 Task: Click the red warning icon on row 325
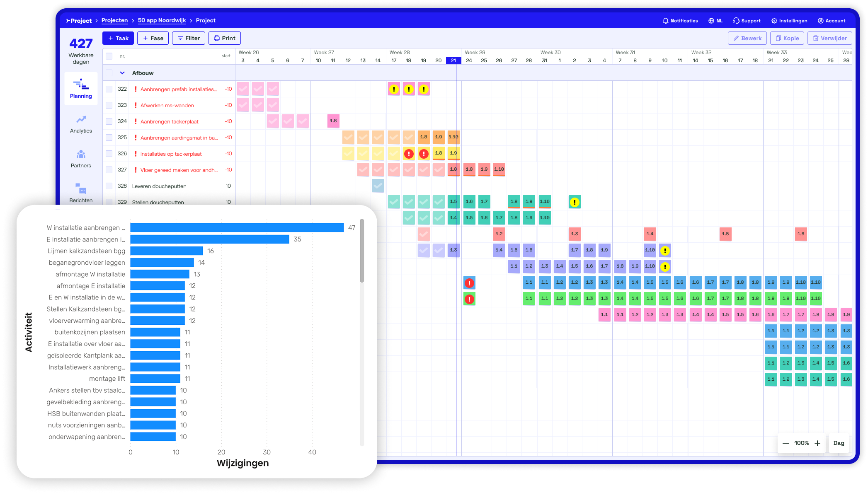coord(136,138)
